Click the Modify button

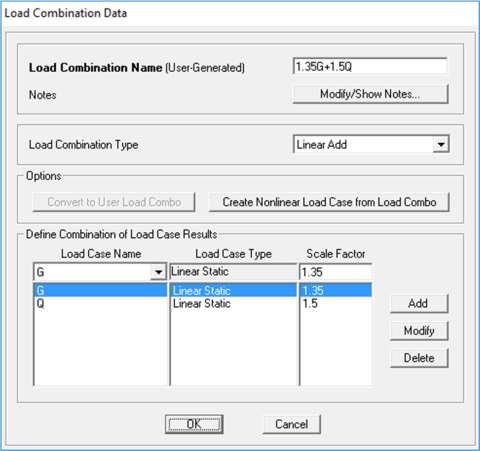(419, 331)
